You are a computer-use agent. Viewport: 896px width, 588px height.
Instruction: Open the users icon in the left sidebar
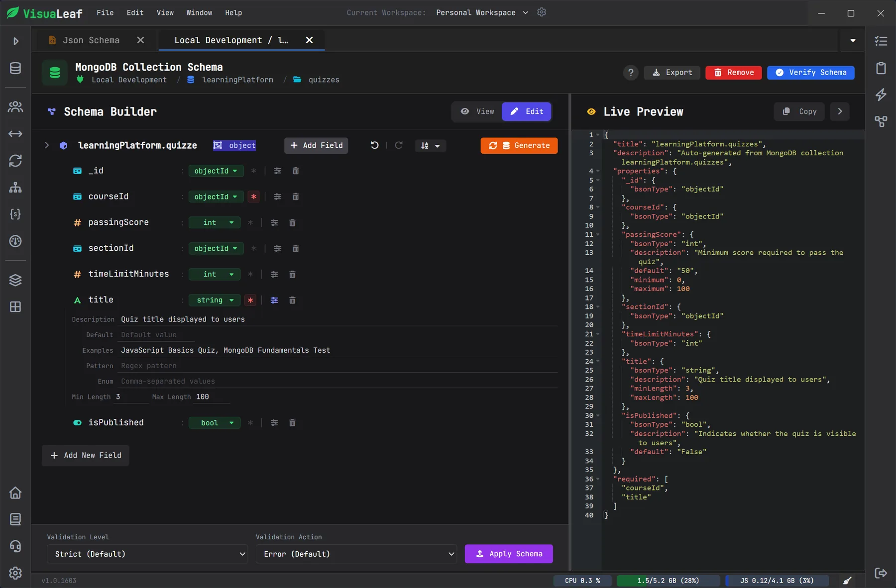[x=15, y=106]
